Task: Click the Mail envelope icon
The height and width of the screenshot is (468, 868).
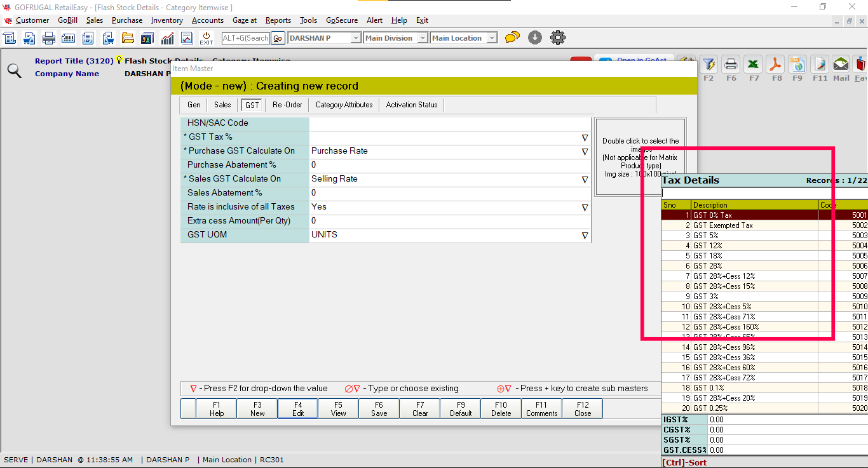Action: (841, 64)
